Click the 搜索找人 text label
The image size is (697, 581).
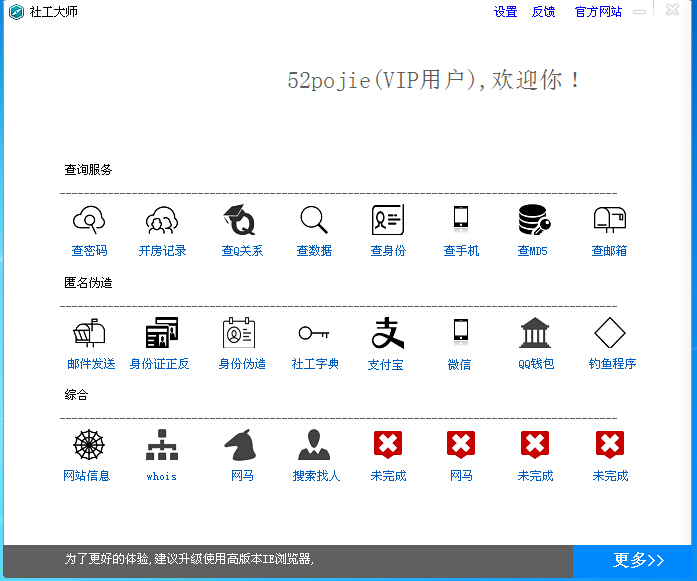click(316, 476)
